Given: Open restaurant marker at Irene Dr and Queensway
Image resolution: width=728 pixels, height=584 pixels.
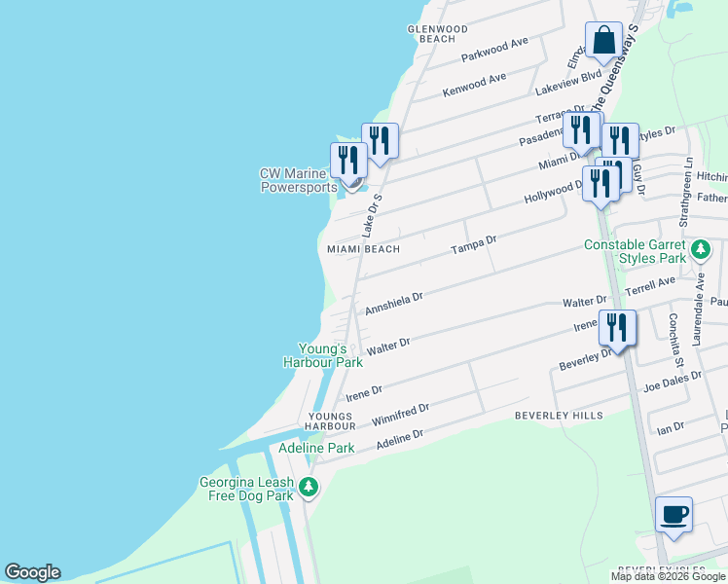Looking at the screenshot, I should (x=617, y=330).
